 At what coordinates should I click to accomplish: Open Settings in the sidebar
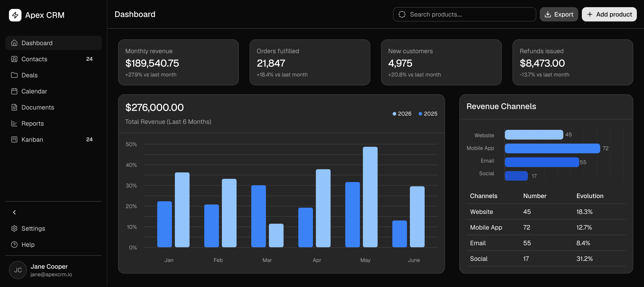(53, 228)
